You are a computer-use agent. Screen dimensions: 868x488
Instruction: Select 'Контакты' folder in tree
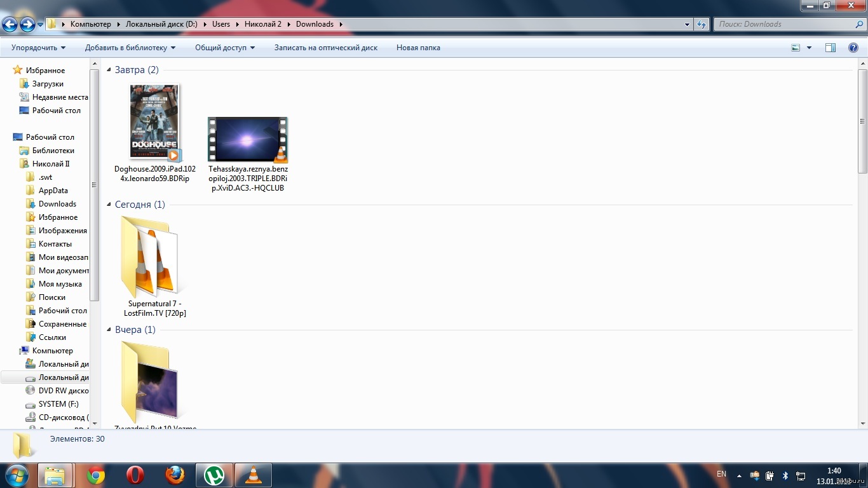(x=55, y=244)
